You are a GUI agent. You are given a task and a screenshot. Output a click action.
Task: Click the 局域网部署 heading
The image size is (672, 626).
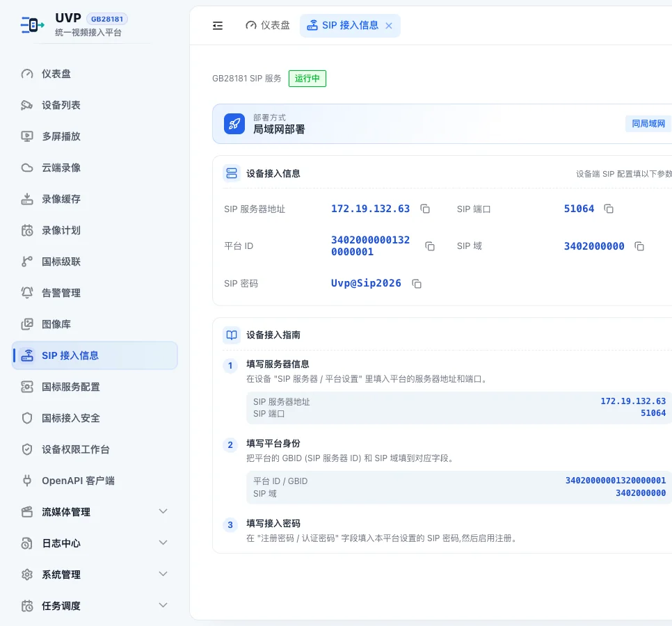(x=279, y=129)
